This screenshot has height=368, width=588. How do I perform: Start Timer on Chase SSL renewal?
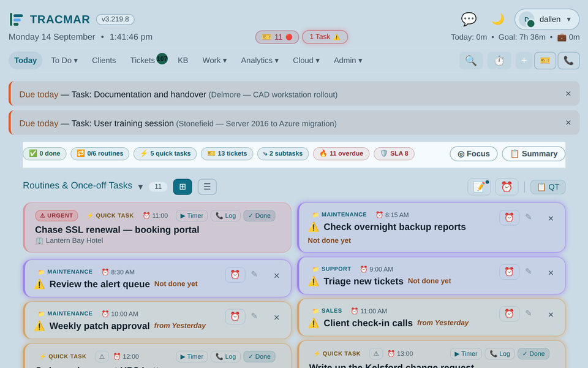click(x=191, y=215)
